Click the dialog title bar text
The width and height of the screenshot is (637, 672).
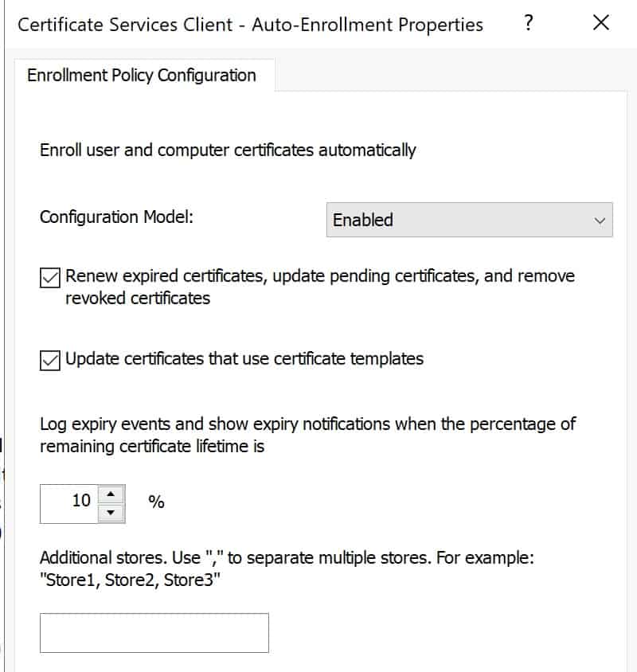tap(250, 25)
